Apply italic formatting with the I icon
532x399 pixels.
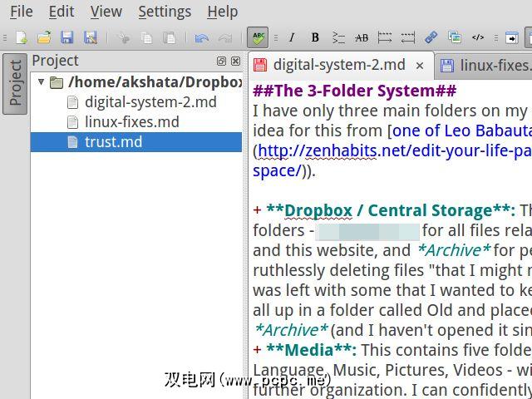(292, 37)
